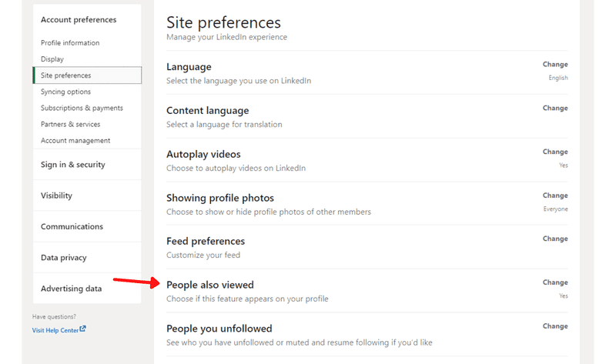
Task: Click the external link icon beside Visit Help Center
Action: (82, 329)
